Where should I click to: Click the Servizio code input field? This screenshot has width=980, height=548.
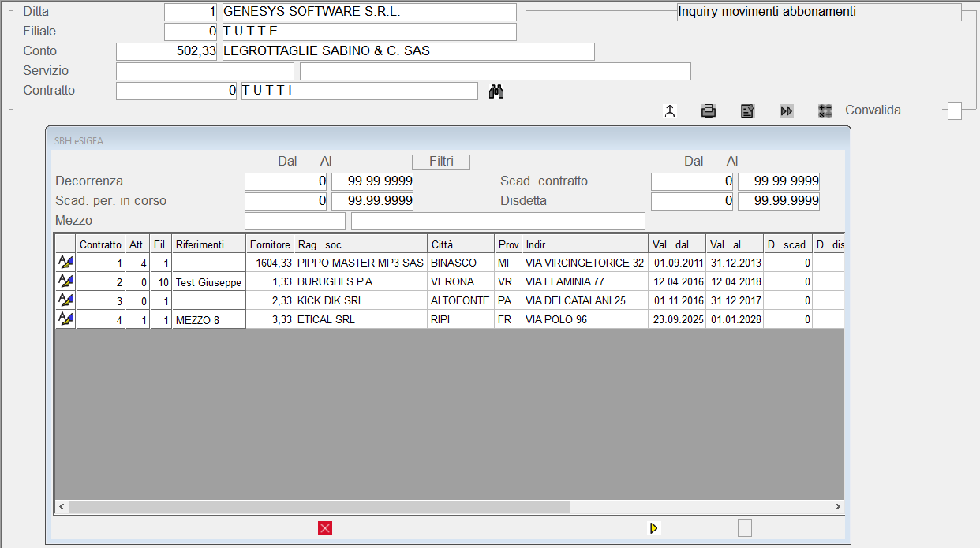point(204,72)
